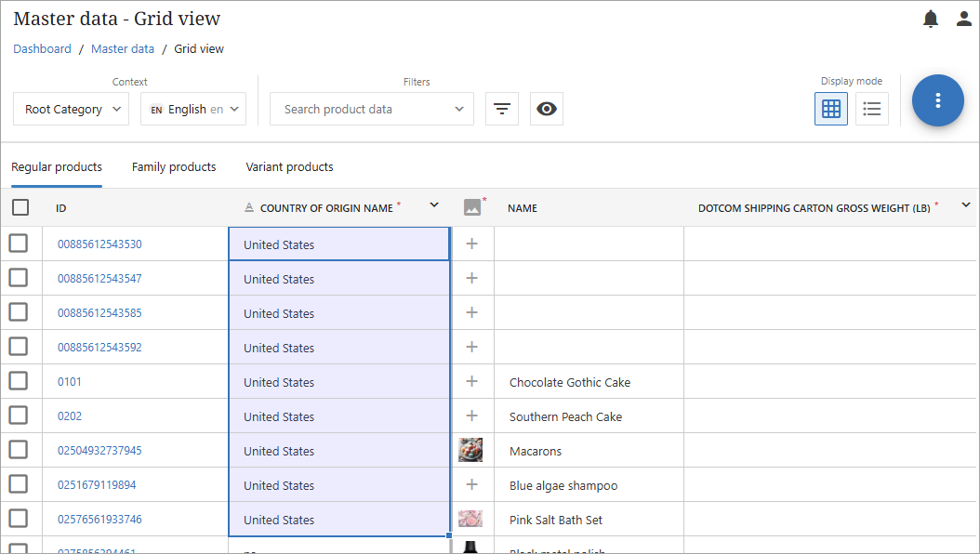Open product ID 00885612543530
This screenshot has height=554, width=980.
click(99, 244)
